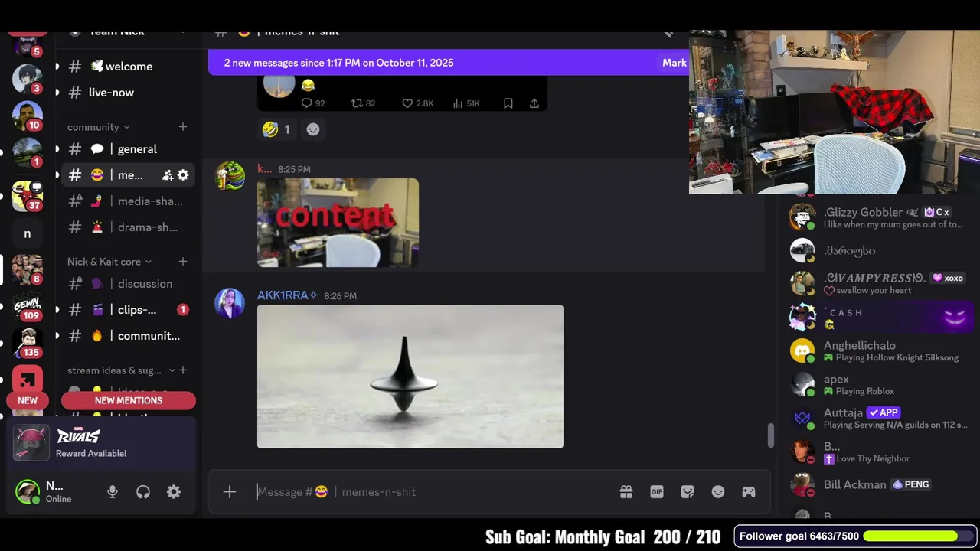
Task: Open invite people icon on memes channel
Action: (x=168, y=175)
